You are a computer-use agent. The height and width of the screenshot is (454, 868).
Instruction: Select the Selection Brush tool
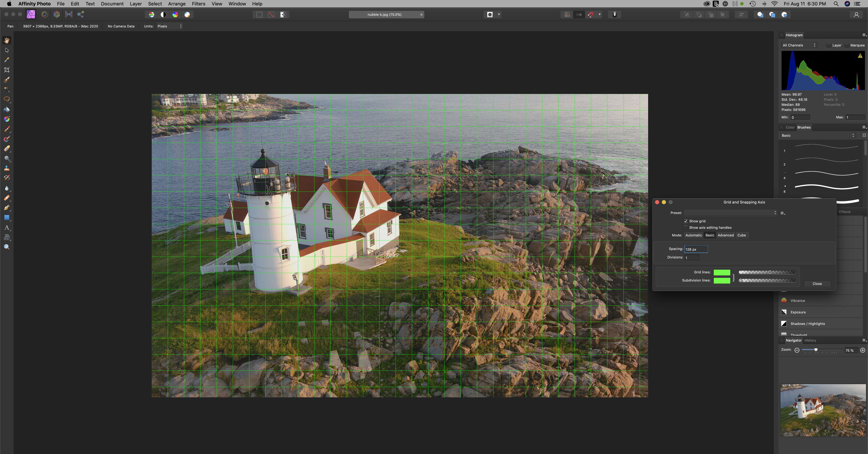[x=7, y=80]
